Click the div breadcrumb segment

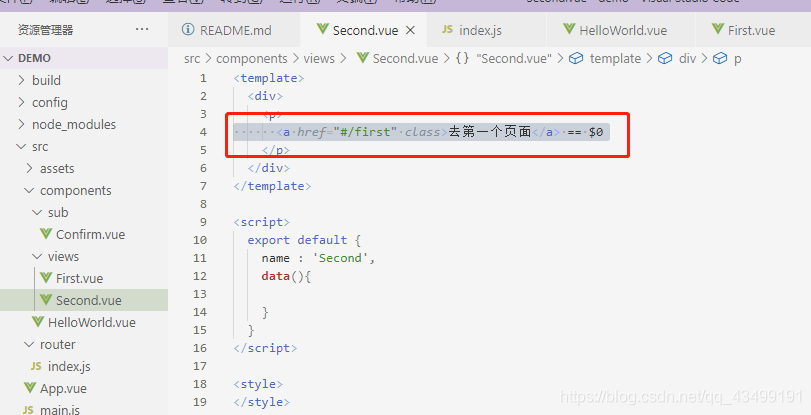coord(687,58)
